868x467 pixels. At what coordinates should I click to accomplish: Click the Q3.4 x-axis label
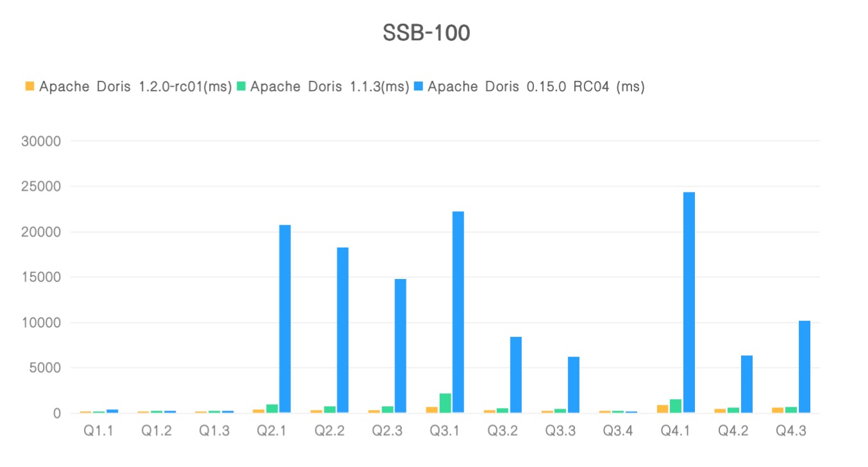[x=618, y=431]
